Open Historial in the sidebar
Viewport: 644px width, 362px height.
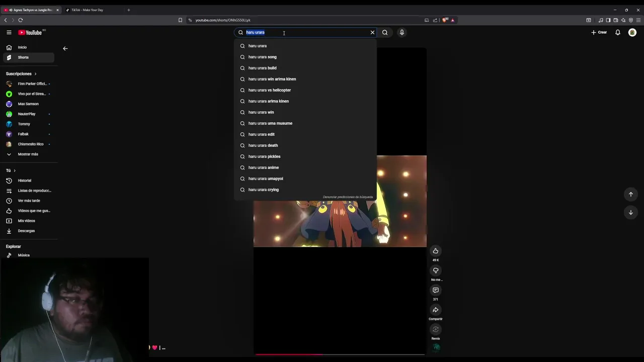pyautogui.click(x=29, y=180)
